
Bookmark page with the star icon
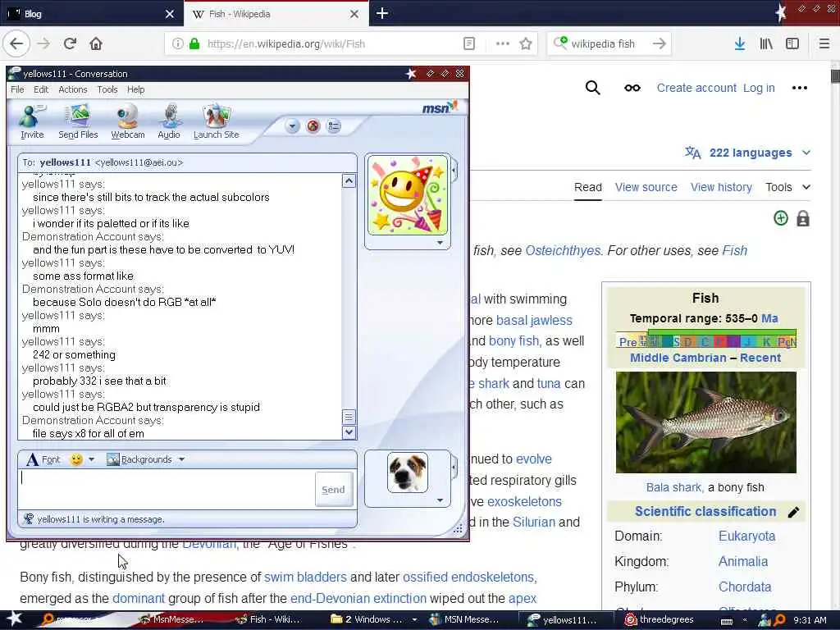(526, 44)
